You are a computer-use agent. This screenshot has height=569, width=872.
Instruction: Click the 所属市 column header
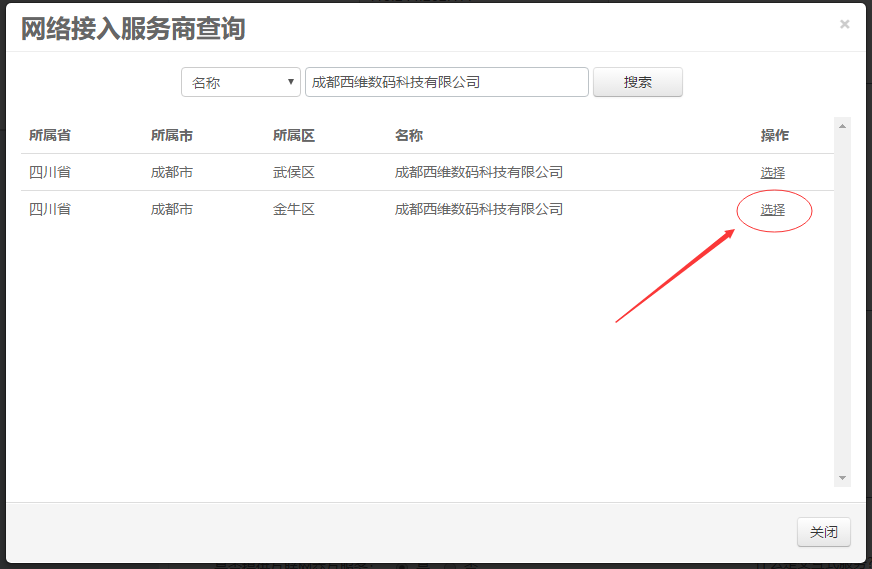click(172, 135)
